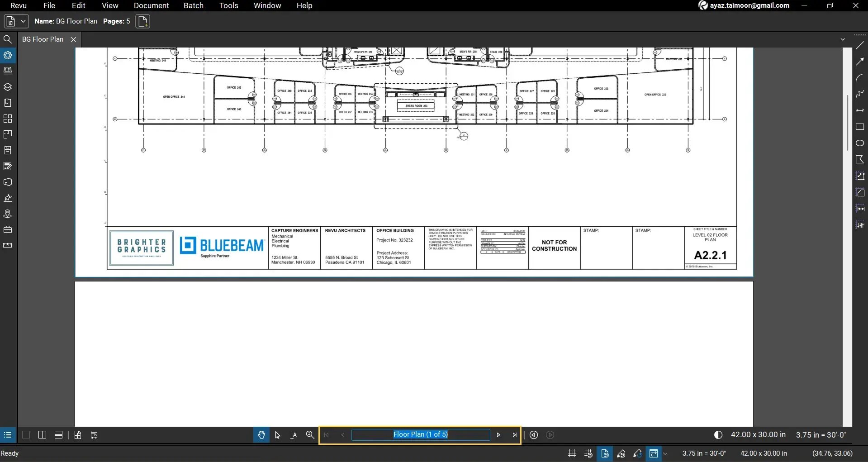Screen dimensions: 868x462
Task: Open the Layers panel
Action: pyautogui.click(x=8, y=87)
